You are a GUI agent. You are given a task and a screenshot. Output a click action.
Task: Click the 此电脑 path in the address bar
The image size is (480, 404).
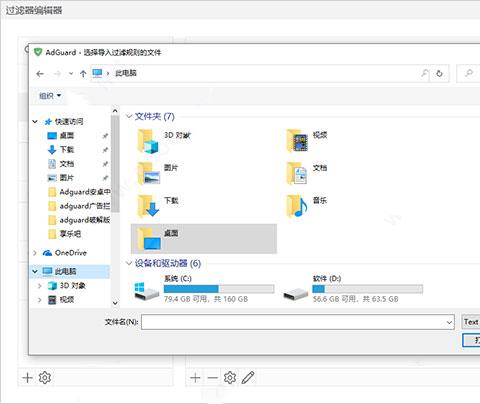click(126, 73)
